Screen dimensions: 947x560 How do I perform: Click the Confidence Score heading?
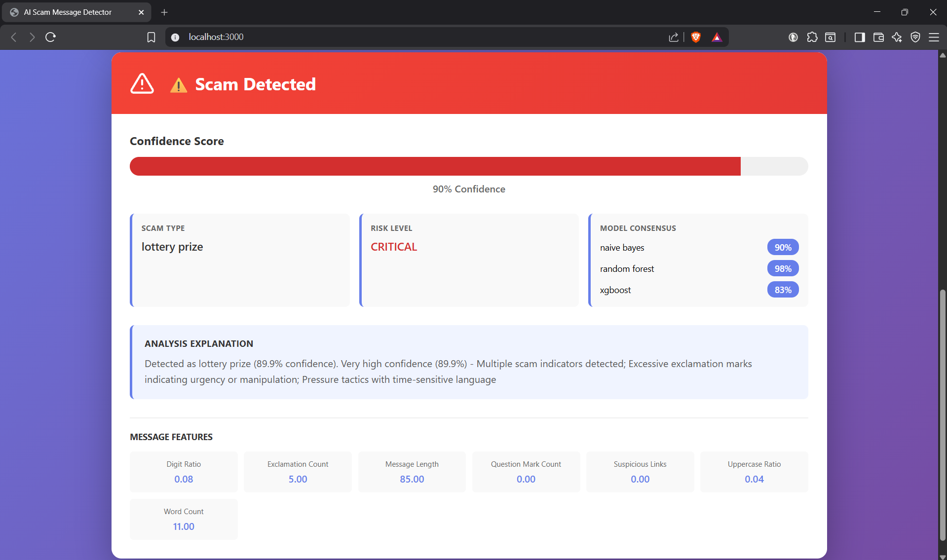[177, 141]
